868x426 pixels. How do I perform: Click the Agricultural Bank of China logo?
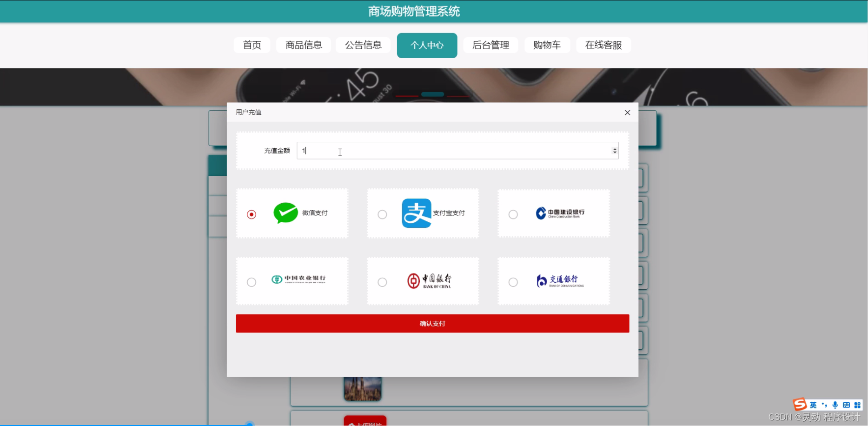298,279
